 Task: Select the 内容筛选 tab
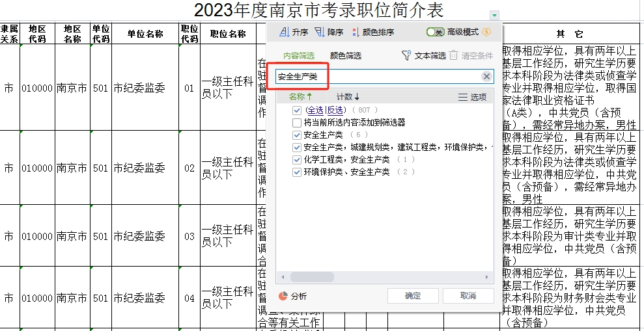(298, 56)
